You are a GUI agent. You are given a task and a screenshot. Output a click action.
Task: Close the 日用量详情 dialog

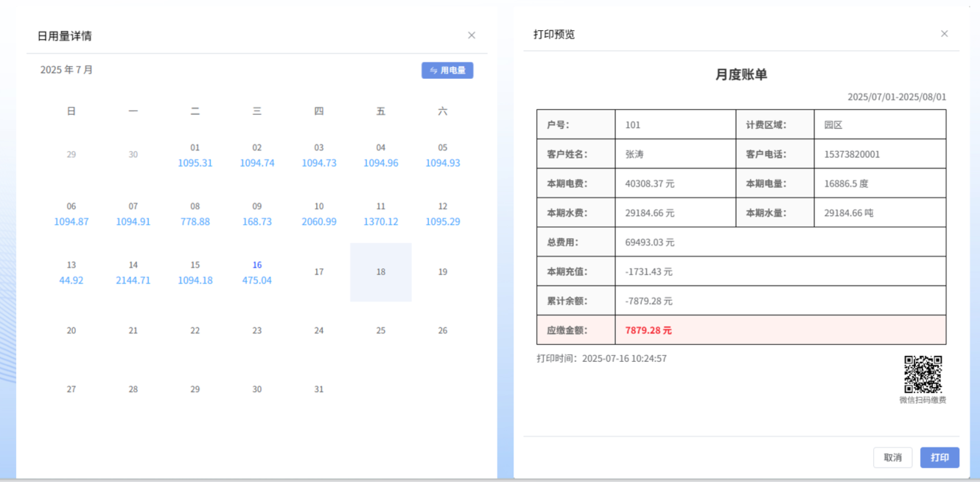472,35
